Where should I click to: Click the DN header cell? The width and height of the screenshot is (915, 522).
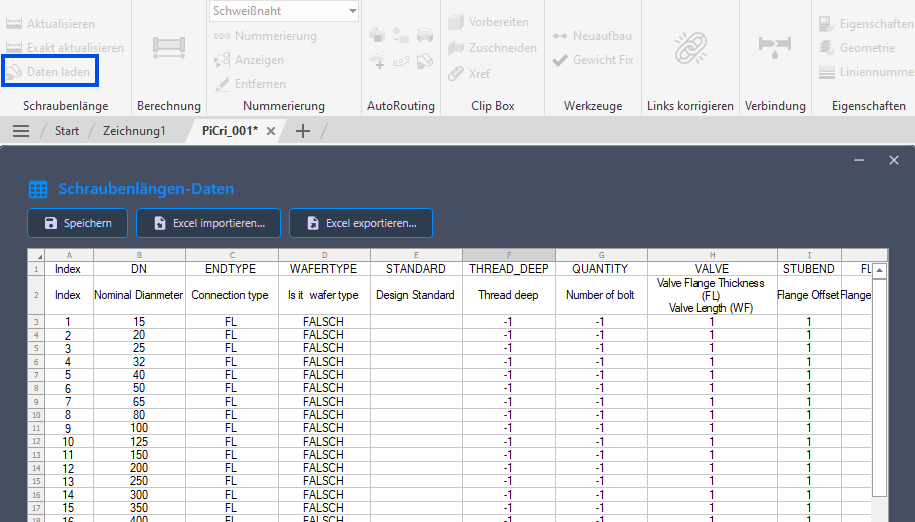tap(139, 269)
